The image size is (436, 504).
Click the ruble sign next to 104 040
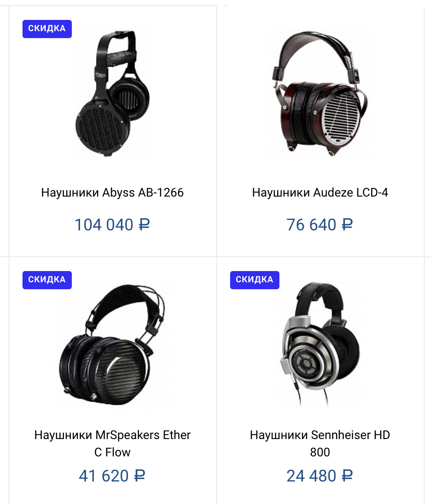[144, 225]
